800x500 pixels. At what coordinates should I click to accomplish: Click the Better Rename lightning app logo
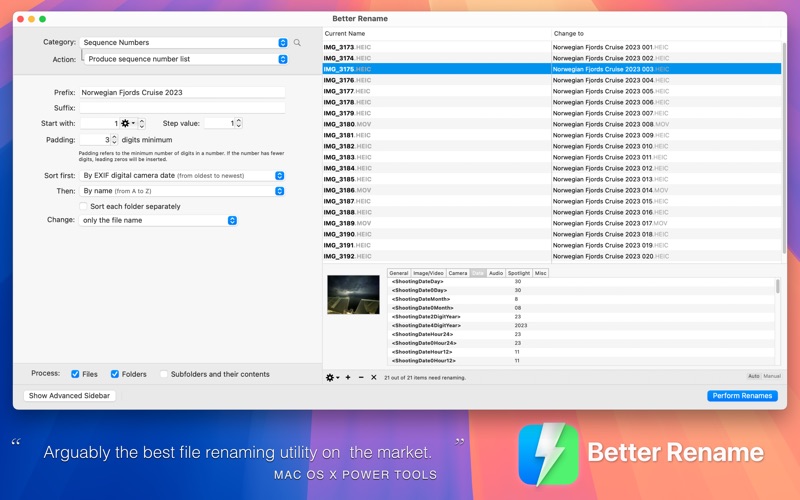[x=548, y=454]
